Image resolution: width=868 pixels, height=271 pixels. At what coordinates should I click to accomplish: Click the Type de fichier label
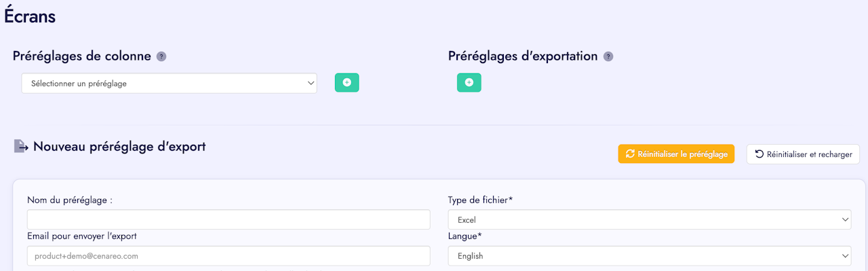[481, 200]
